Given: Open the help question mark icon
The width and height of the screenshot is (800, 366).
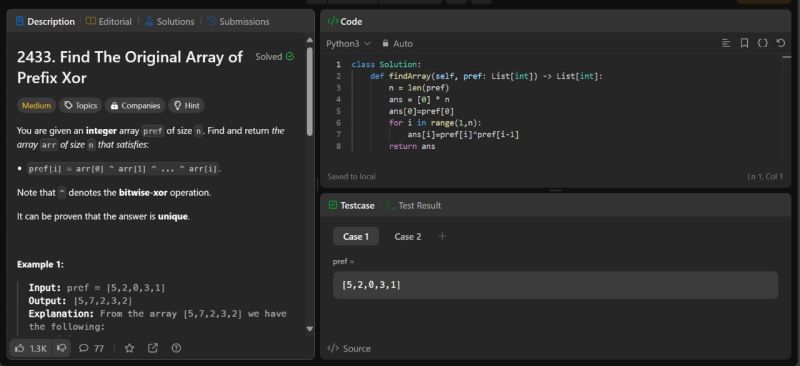Looking at the screenshot, I should pyautogui.click(x=177, y=348).
